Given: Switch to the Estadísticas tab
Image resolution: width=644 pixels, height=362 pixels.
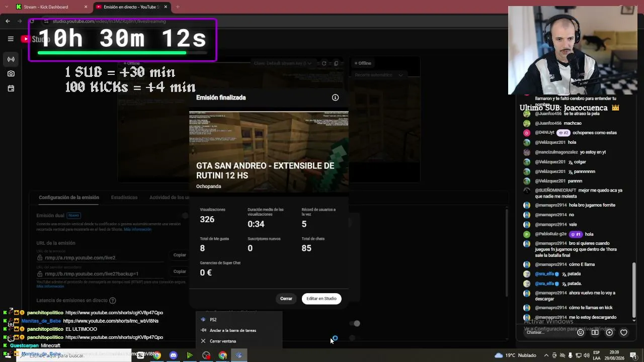Looking at the screenshot, I should [124, 198].
